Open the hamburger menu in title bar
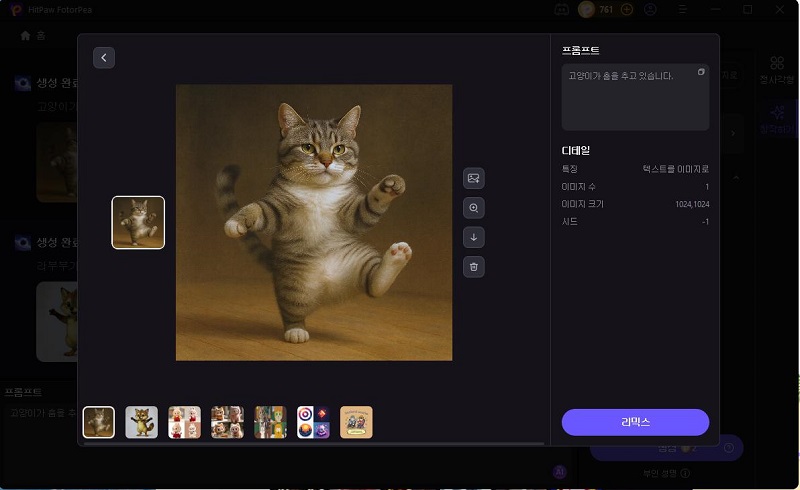Screen dimensions: 800x490 pyautogui.click(x=682, y=10)
